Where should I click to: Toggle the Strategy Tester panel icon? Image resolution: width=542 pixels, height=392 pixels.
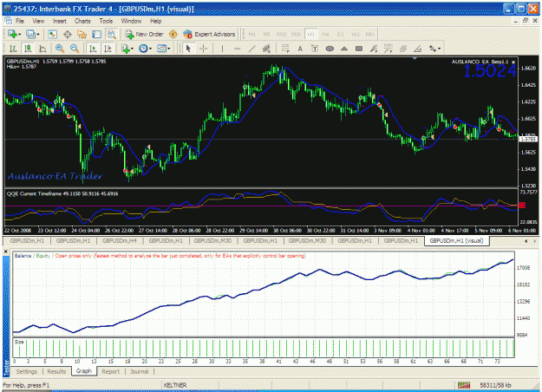tap(111, 34)
